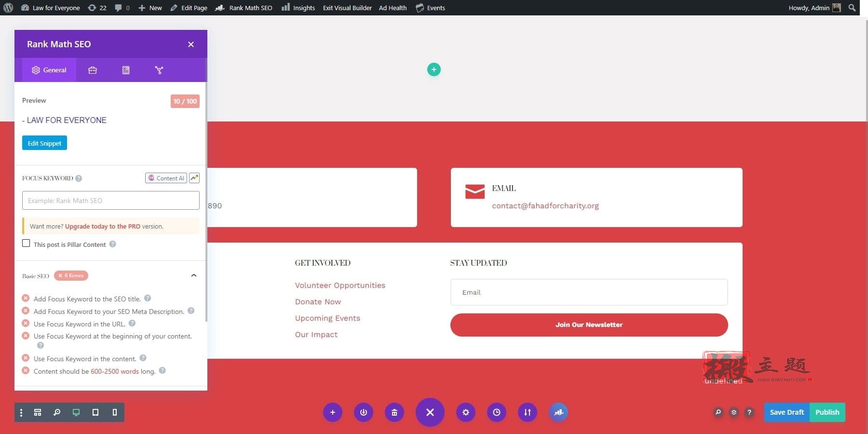Switch to desktop view in Divi toolbar

coord(76,412)
